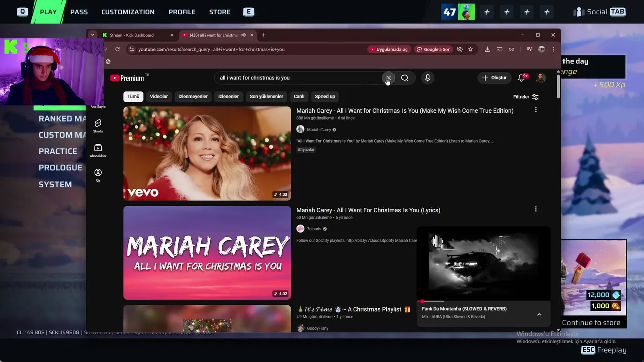The width and height of the screenshot is (644, 362).
Task: Click the Funk Da Montanha miniplayer video
Action: click(x=483, y=264)
